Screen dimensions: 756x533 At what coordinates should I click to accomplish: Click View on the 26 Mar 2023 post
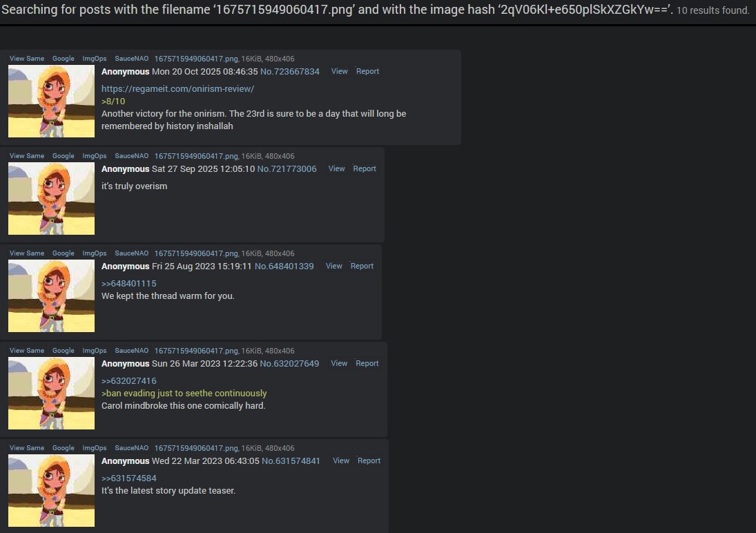point(339,364)
